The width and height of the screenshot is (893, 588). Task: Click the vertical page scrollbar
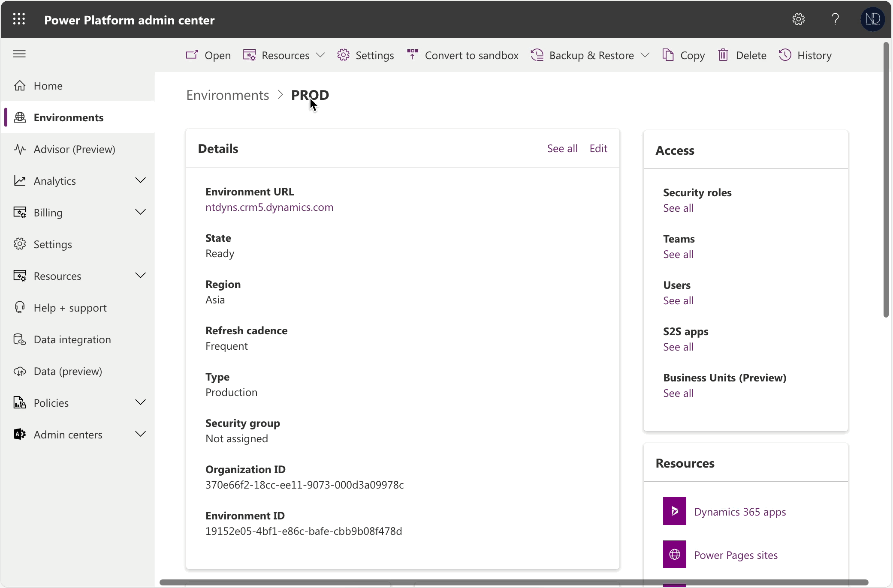point(886,180)
